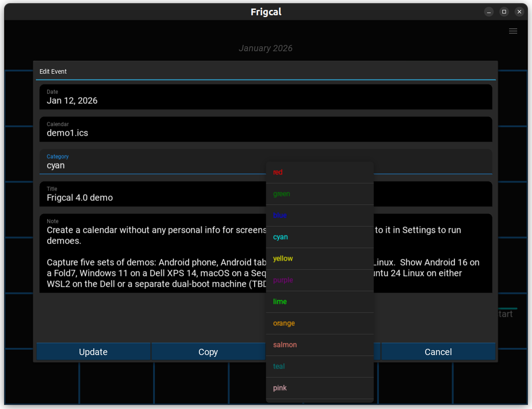The width and height of the screenshot is (532, 409).
Task: Pick blue in the category dropdown
Action: click(320, 215)
